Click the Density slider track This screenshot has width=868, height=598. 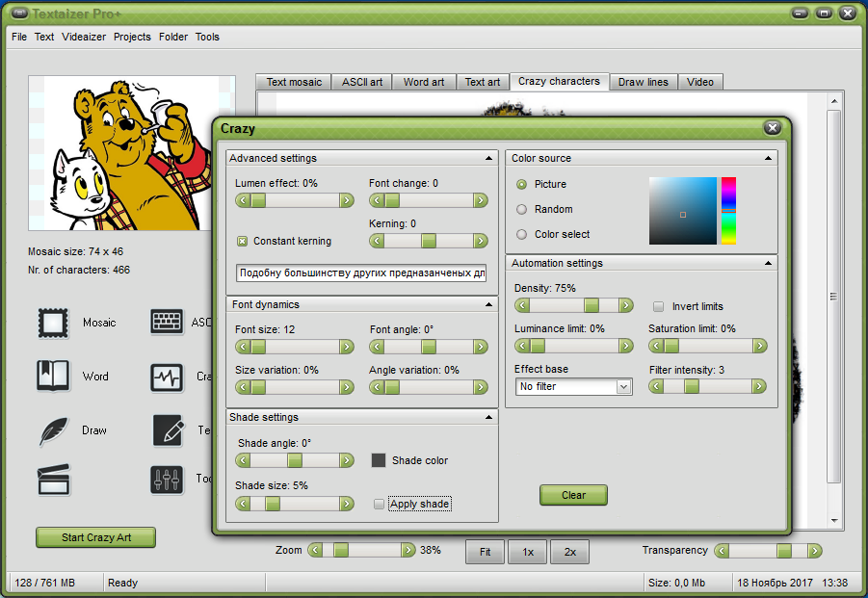[574, 305]
